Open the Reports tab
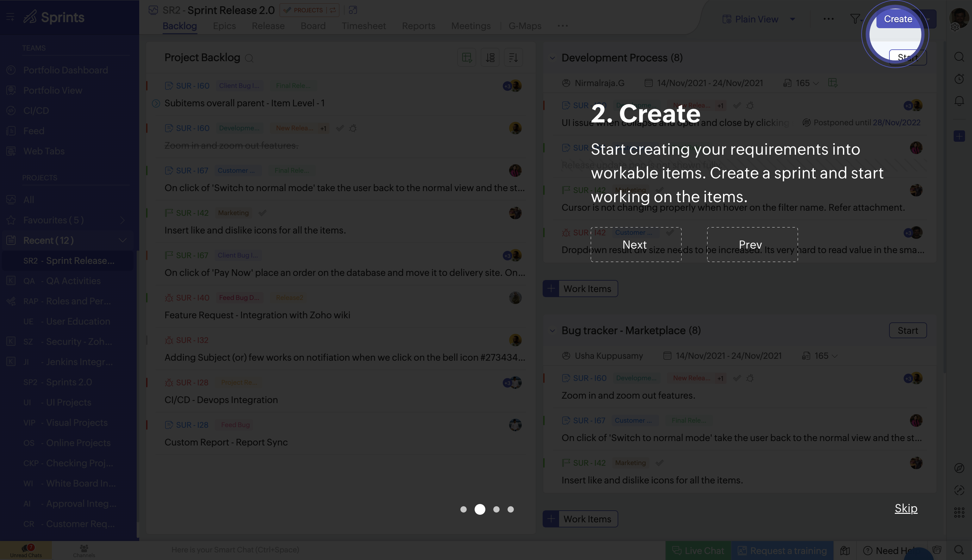This screenshot has height=560, width=972. pyautogui.click(x=419, y=26)
